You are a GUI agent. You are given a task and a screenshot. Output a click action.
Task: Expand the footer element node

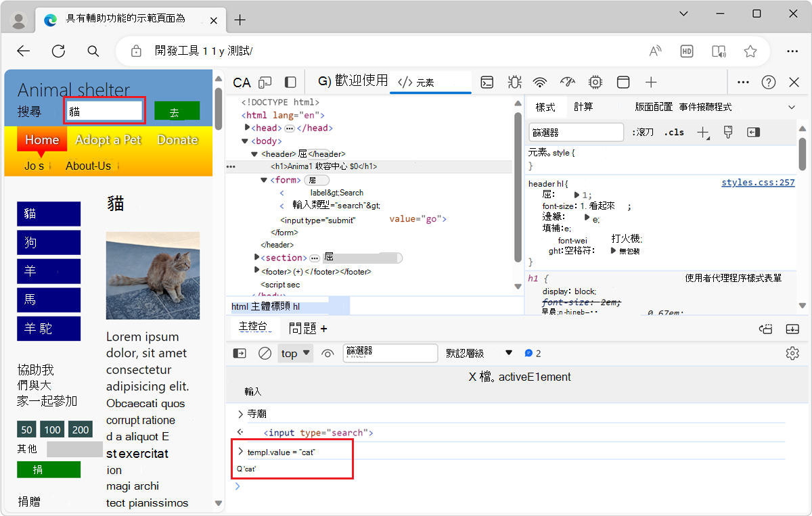256,271
